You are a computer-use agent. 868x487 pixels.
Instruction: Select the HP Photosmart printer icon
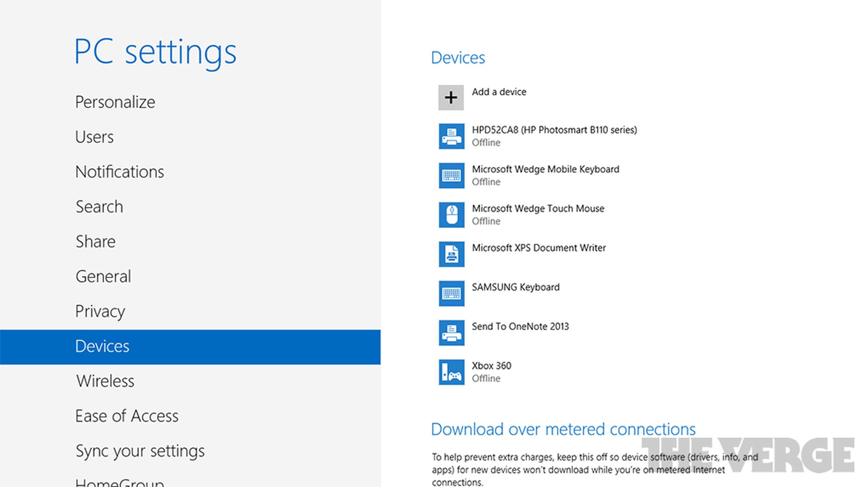451,136
